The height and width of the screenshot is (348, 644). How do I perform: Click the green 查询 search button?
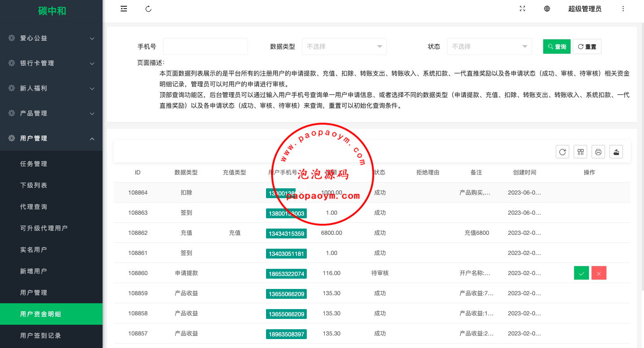point(557,47)
